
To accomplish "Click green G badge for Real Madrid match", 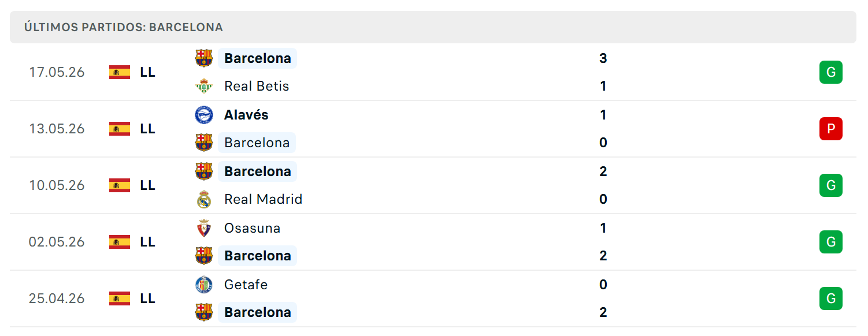I will (x=831, y=185).
